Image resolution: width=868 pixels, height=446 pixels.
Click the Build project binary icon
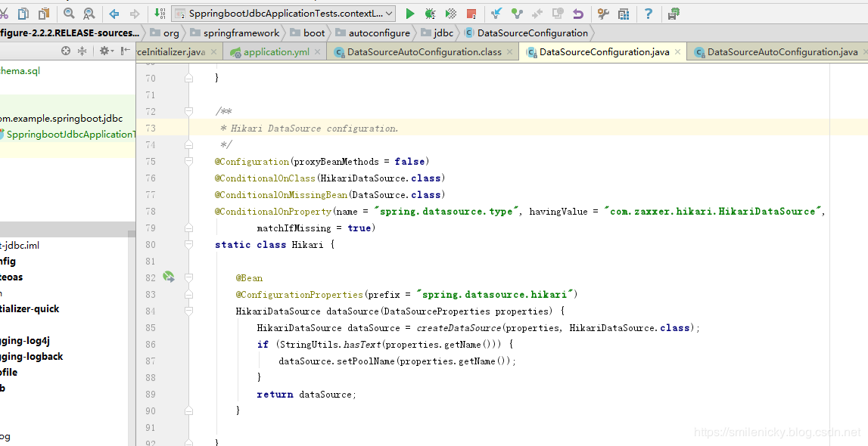click(x=160, y=14)
